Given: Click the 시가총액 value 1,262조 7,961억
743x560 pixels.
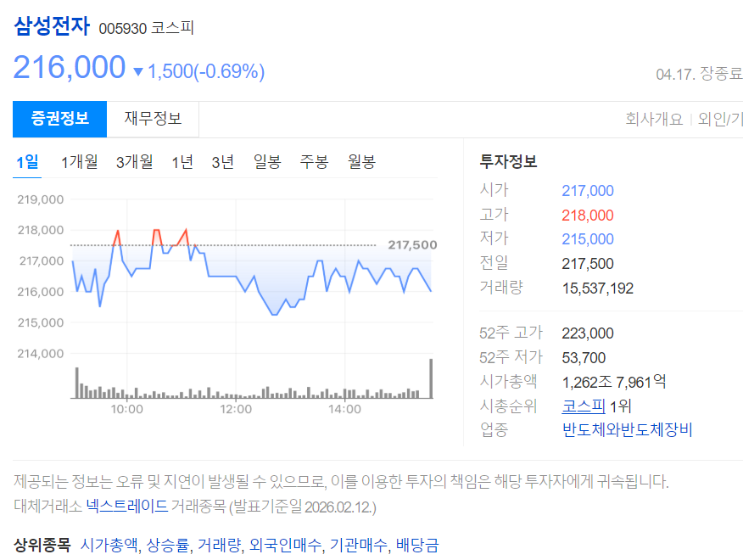Looking at the screenshot, I should (614, 382).
